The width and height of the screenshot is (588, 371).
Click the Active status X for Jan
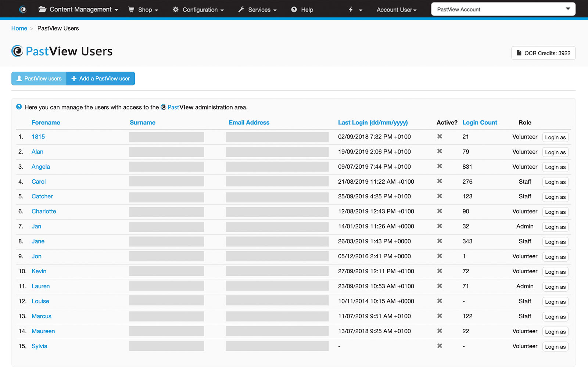pyautogui.click(x=440, y=226)
